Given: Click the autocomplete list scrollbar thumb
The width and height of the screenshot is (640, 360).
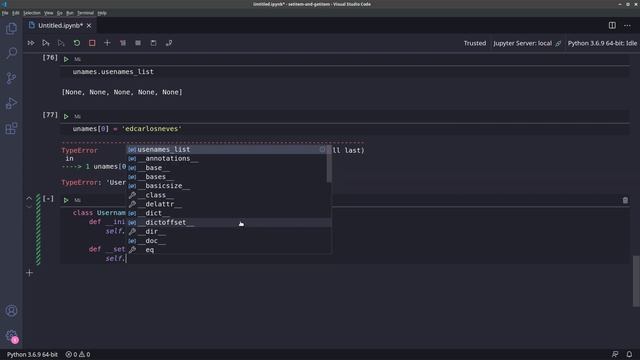Looking at the screenshot, I should tap(329, 164).
